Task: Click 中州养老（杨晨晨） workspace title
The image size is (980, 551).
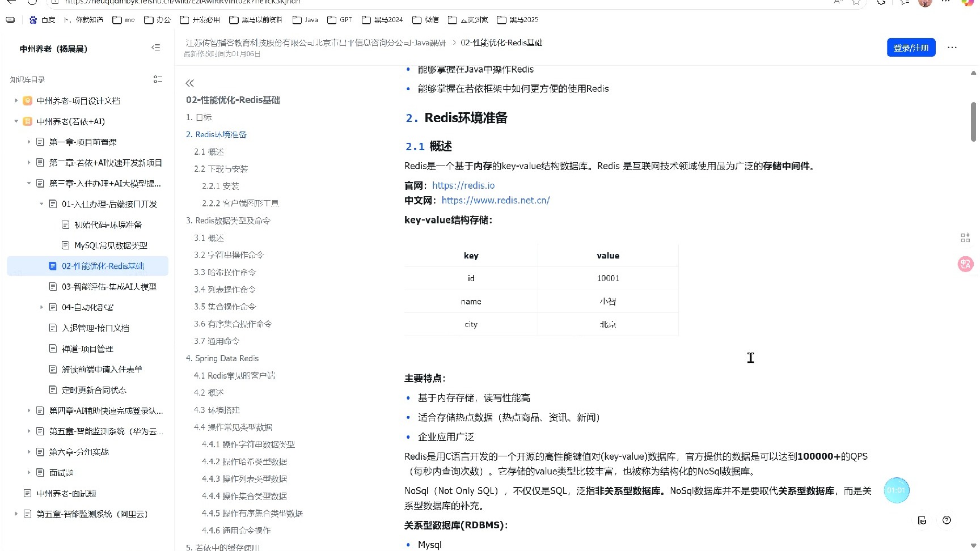Action: 53,49
